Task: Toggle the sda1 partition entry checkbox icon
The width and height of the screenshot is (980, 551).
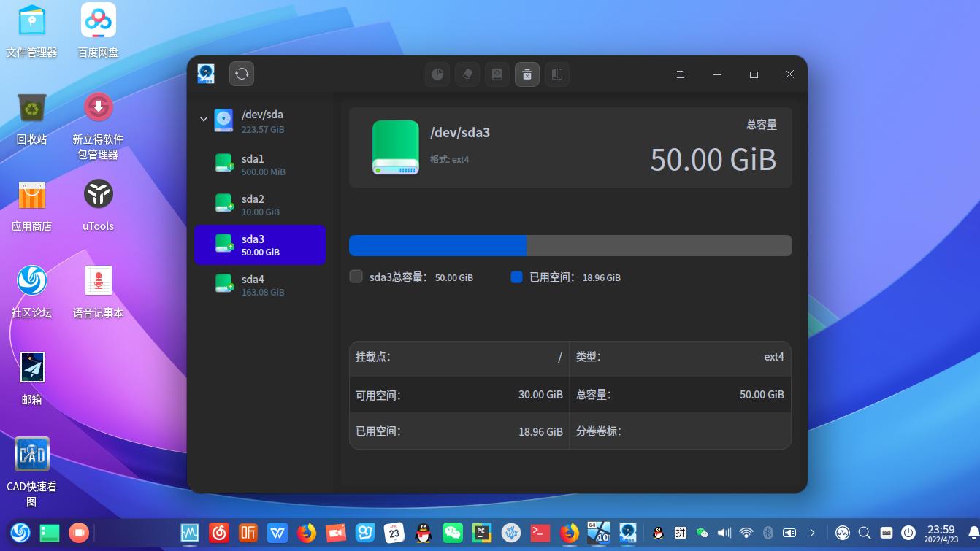Action: click(x=224, y=163)
